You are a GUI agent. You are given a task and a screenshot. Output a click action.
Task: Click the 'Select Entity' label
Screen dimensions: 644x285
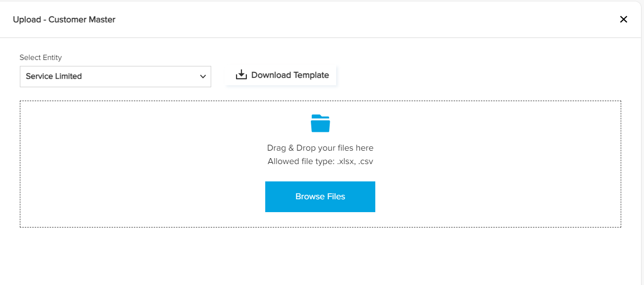tap(41, 57)
